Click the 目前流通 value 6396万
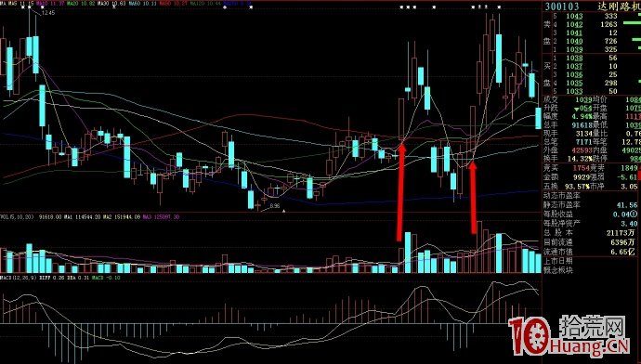The image size is (641, 364). point(624,242)
